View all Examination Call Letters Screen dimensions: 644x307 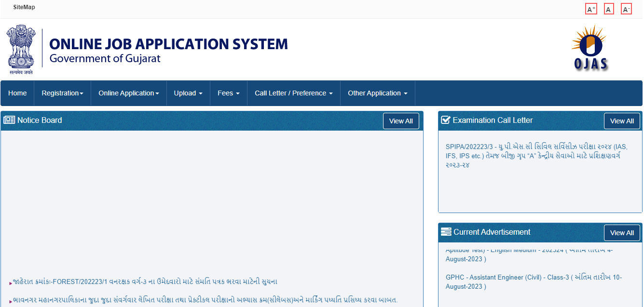click(622, 121)
